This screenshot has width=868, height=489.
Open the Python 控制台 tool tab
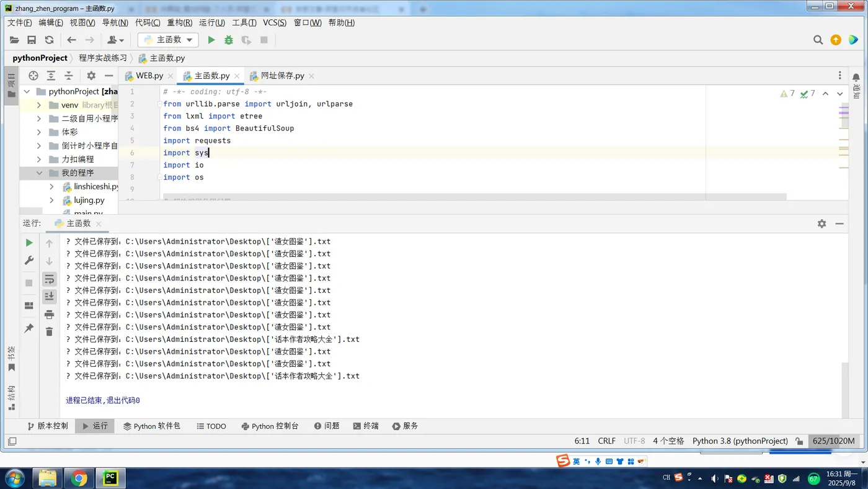point(270,426)
